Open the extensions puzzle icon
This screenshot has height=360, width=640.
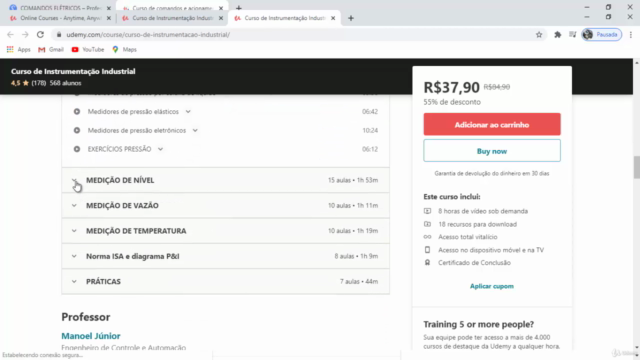[558, 35]
